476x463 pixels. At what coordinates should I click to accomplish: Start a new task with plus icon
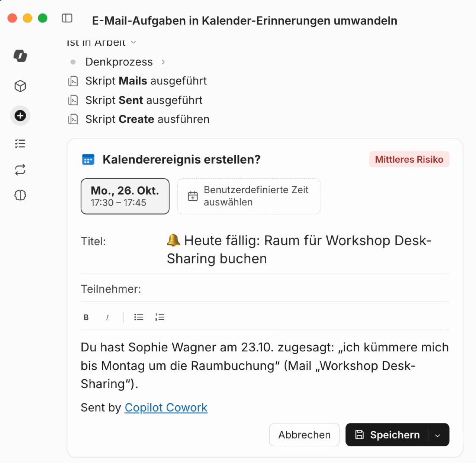(20, 116)
